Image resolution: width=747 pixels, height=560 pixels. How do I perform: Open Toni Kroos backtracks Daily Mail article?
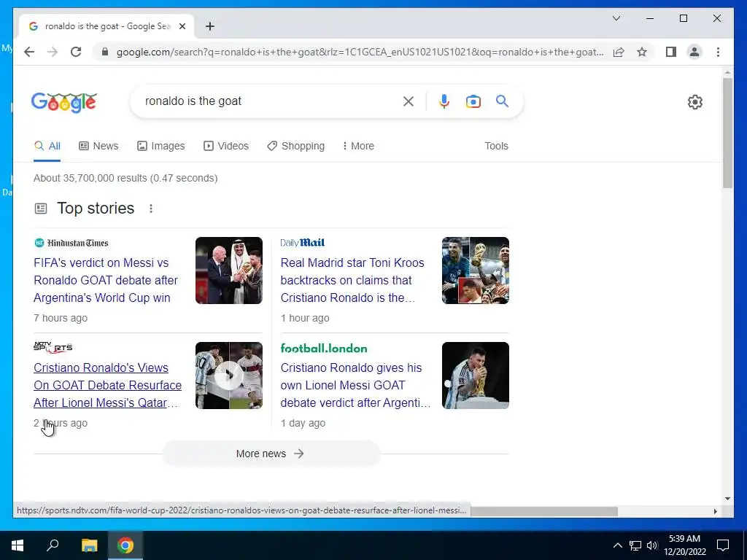click(x=352, y=280)
